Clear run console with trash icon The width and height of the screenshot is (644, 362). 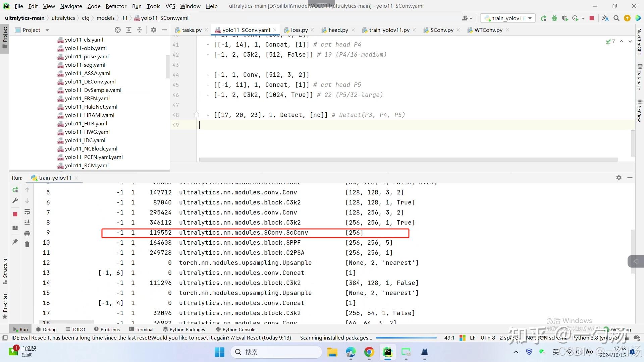coord(27,244)
